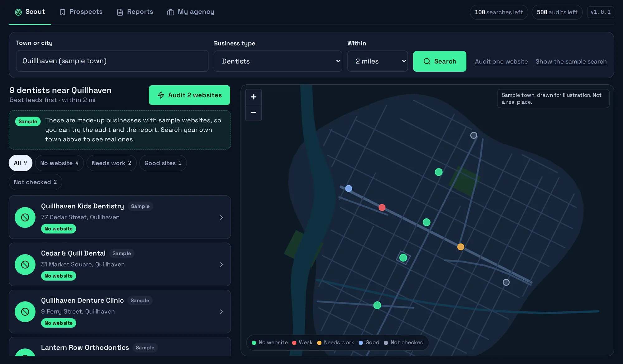
Task: Zoom out on the map
Action: (x=254, y=112)
